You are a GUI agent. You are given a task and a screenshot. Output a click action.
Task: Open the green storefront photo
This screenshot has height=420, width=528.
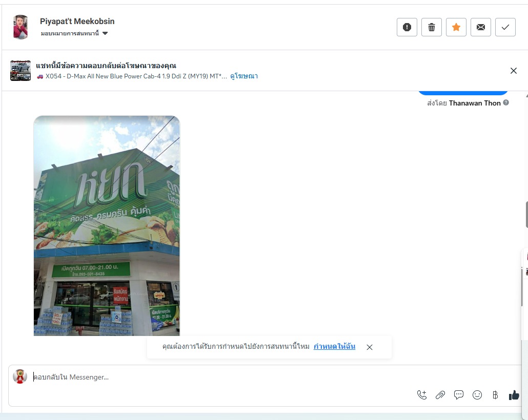[107, 225]
